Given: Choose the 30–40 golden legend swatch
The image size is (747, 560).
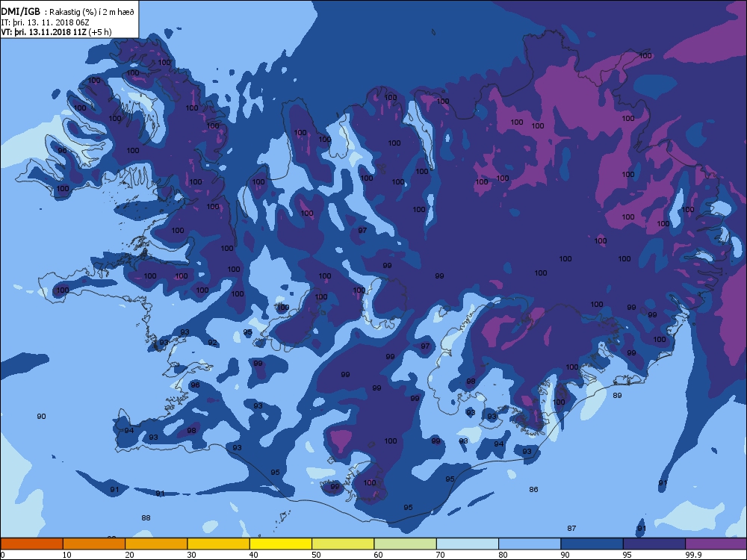Looking at the screenshot, I should 219,544.
